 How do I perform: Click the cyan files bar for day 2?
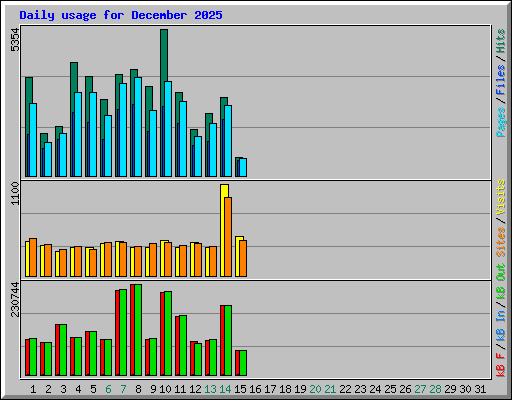point(48,159)
